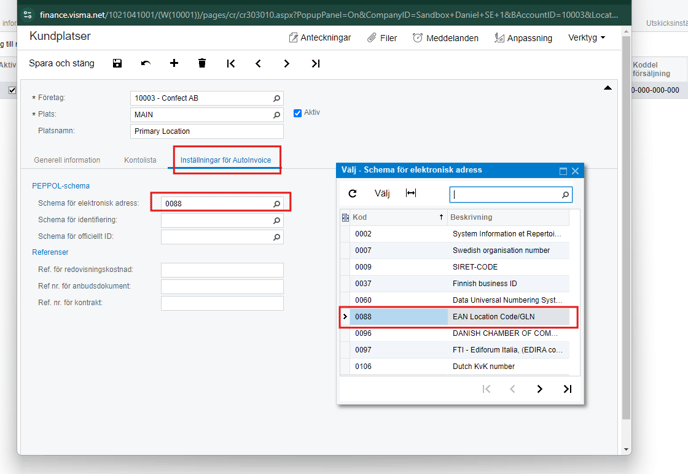The height and width of the screenshot is (474, 688).
Task: Open lookup for Schema för officiellt ID
Action: tap(276, 237)
